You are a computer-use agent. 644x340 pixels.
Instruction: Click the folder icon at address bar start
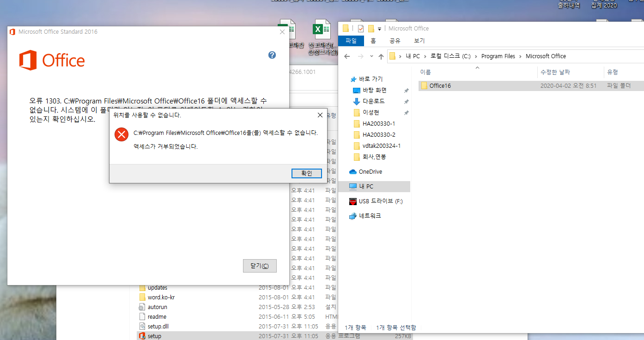coord(393,56)
